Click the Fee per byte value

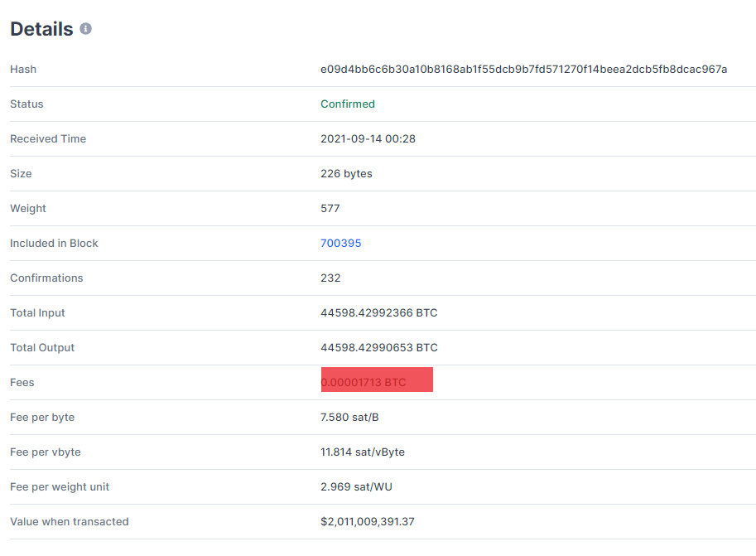349,418
